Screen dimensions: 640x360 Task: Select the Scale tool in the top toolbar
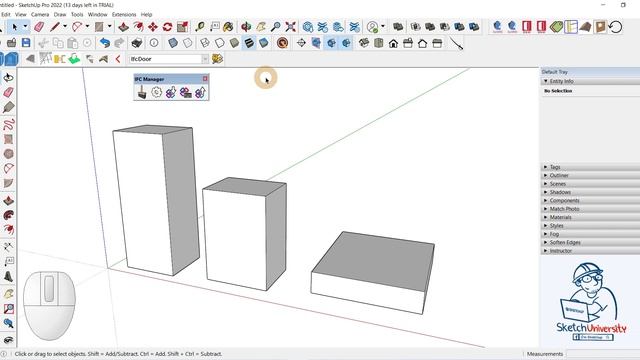tap(182, 27)
